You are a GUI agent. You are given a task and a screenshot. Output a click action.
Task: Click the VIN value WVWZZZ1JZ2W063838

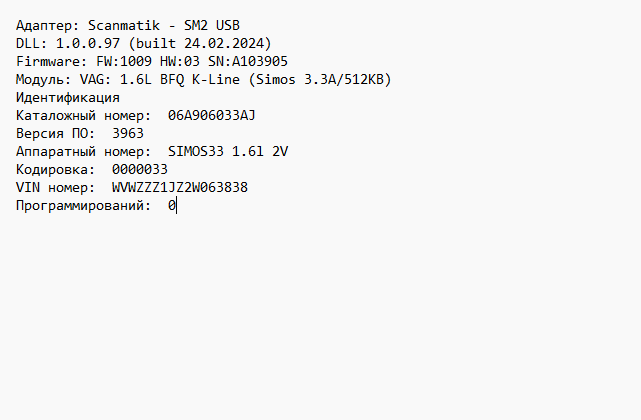(x=180, y=188)
